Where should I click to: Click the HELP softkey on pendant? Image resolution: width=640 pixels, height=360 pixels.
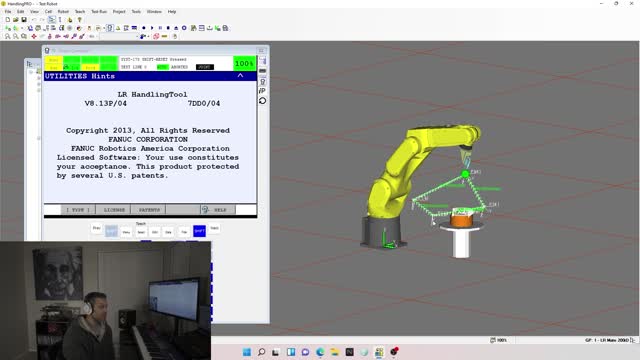217,210
